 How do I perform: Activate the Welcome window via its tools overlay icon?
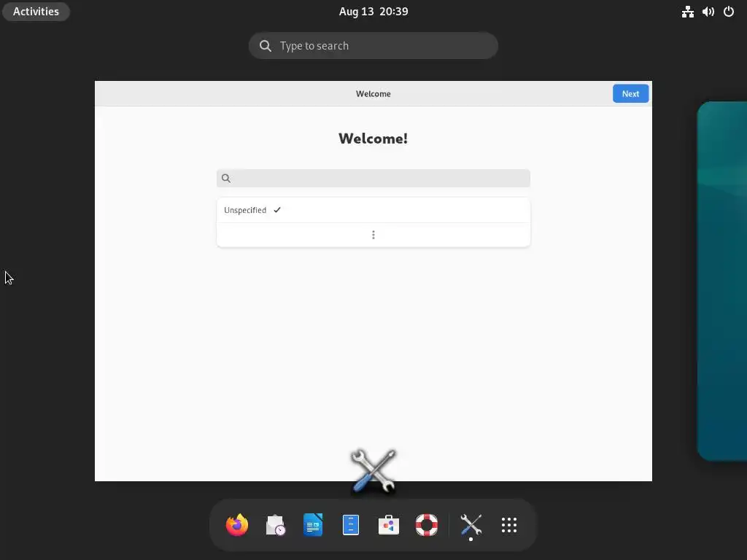click(x=373, y=470)
